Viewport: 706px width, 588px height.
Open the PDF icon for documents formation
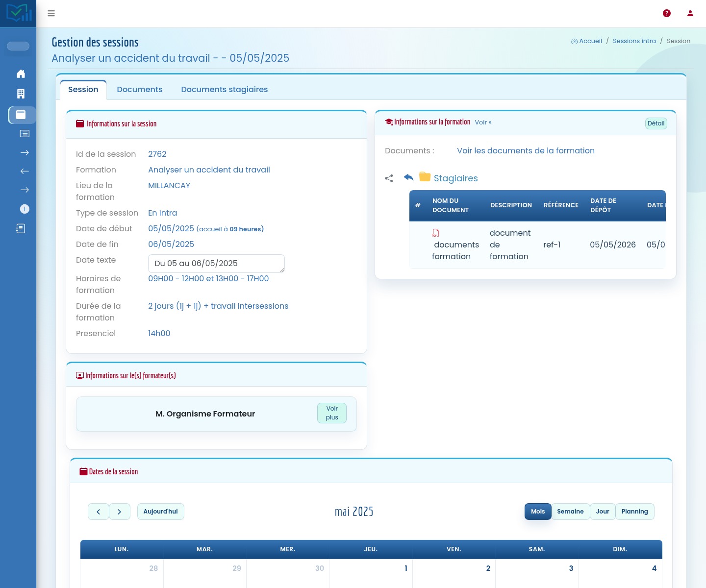[435, 233]
